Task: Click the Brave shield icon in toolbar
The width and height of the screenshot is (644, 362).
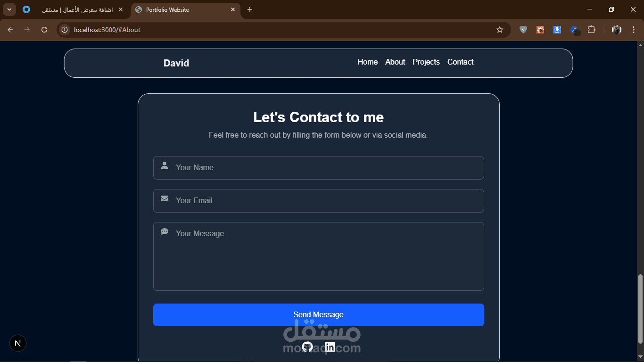Action: pyautogui.click(x=523, y=30)
